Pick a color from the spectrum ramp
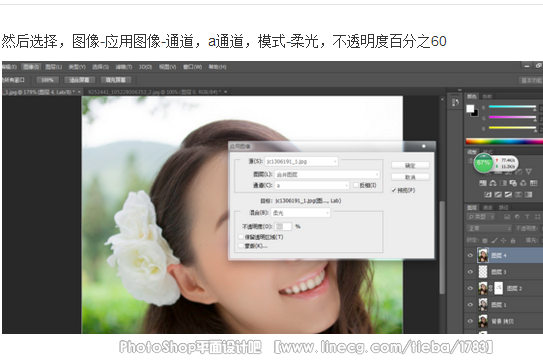Screen dimensions: 543x364 tap(504, 141)
